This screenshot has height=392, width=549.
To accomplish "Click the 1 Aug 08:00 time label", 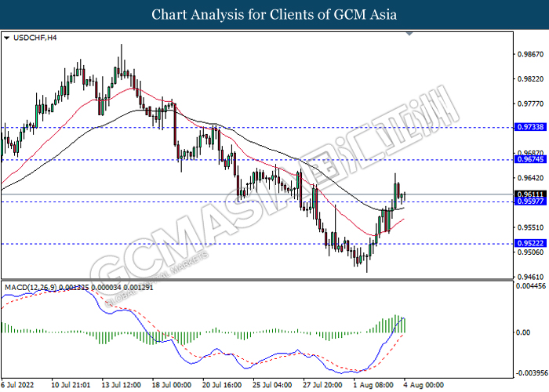I will [373, 385].
